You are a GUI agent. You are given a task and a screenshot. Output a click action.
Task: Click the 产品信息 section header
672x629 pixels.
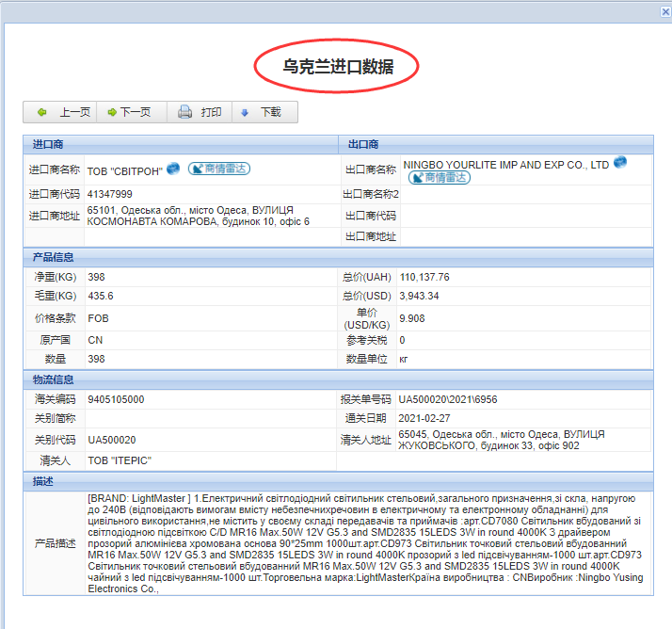(x=54, y=256)
